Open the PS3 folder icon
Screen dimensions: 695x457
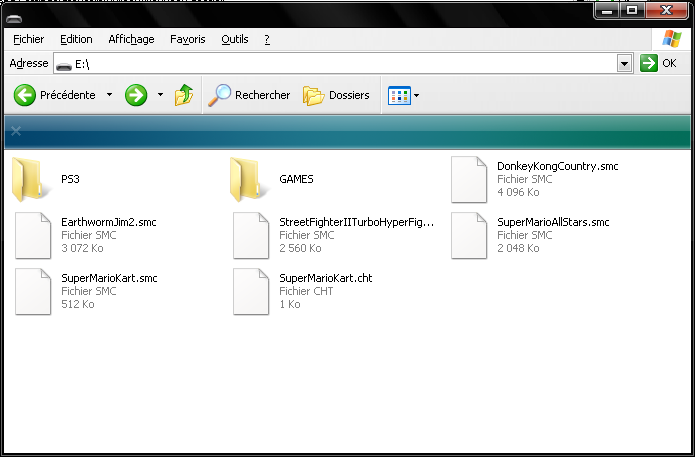point(32,179)
